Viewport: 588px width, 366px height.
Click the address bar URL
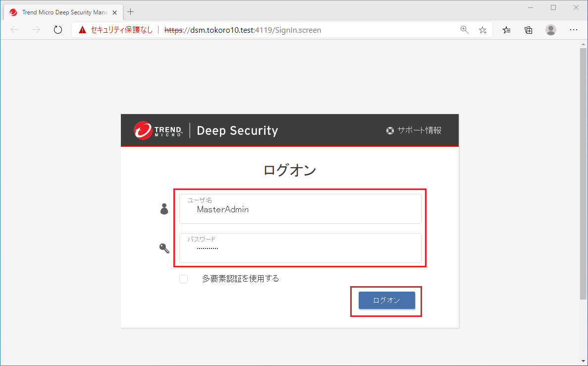(243, 30)
